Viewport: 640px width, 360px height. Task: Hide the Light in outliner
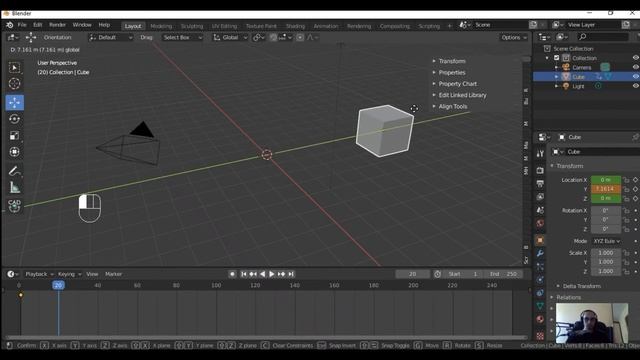click(635, 86)
